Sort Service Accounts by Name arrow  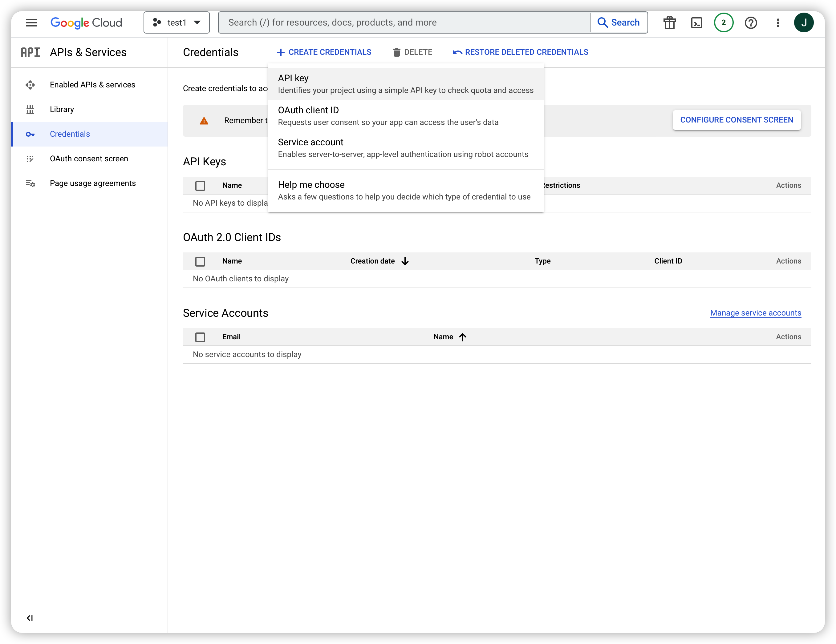click(462, 337)
